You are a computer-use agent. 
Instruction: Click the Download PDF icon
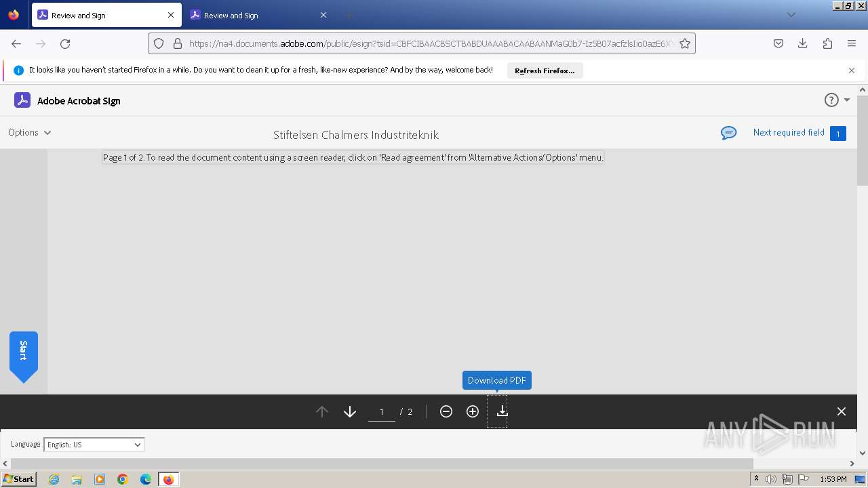tap(502, 411)
